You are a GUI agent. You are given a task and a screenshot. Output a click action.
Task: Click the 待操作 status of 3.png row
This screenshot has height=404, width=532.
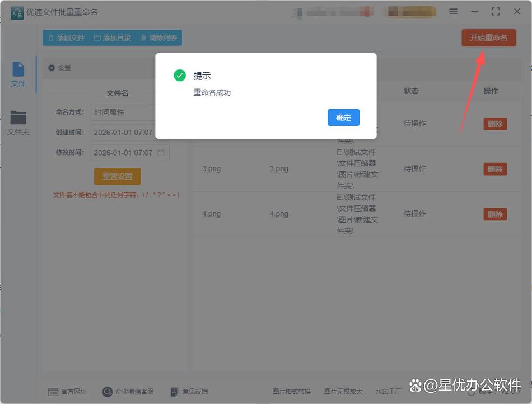[414, 168]
